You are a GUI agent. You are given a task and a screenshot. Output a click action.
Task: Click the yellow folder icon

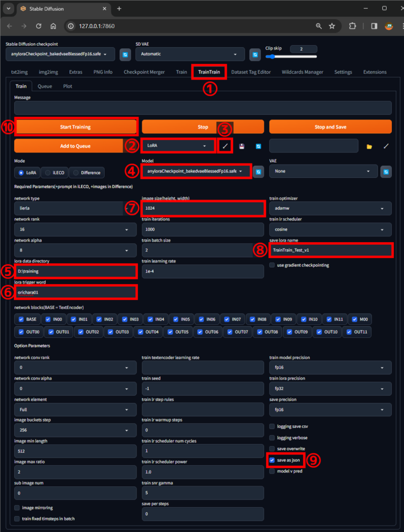(369, 146)
